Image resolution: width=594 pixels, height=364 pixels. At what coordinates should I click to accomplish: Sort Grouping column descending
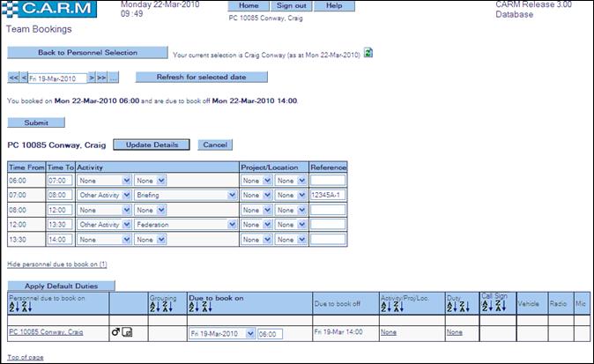[x=167, y=307]
